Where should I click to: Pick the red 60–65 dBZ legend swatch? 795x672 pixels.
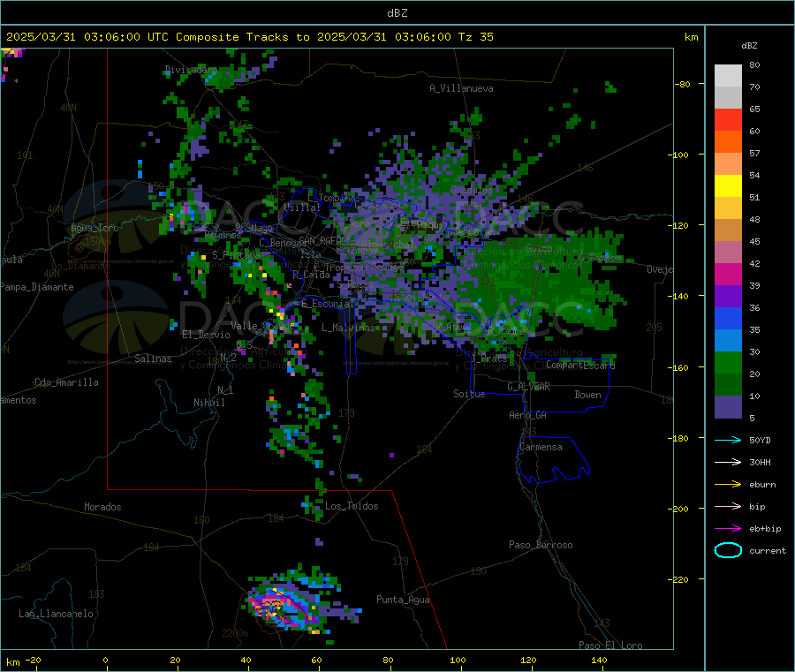[728, 119]
